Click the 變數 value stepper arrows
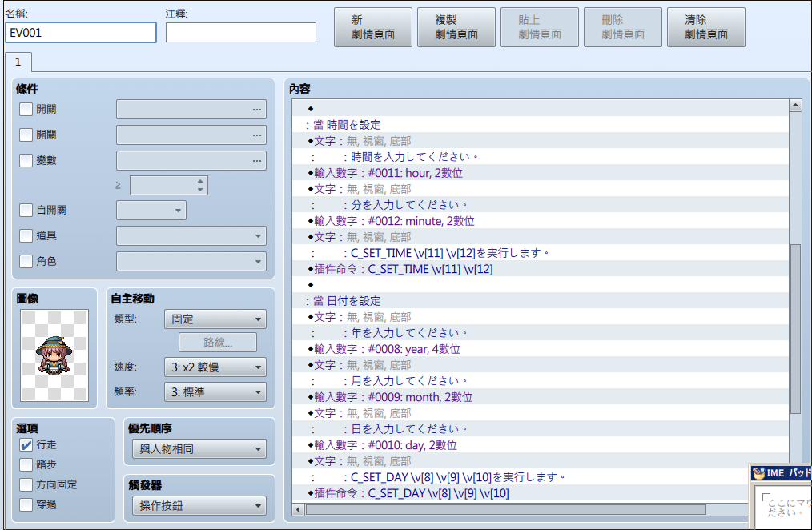812x530 pixels. (x=200, y=185)
